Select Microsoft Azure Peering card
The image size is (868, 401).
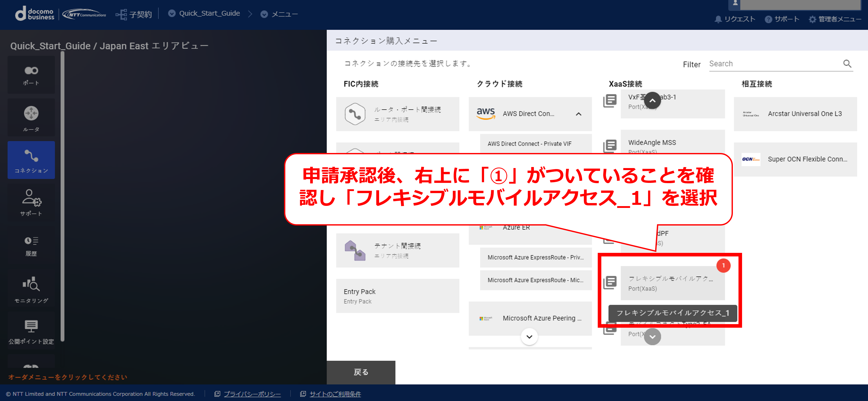(x=530, y=319)
